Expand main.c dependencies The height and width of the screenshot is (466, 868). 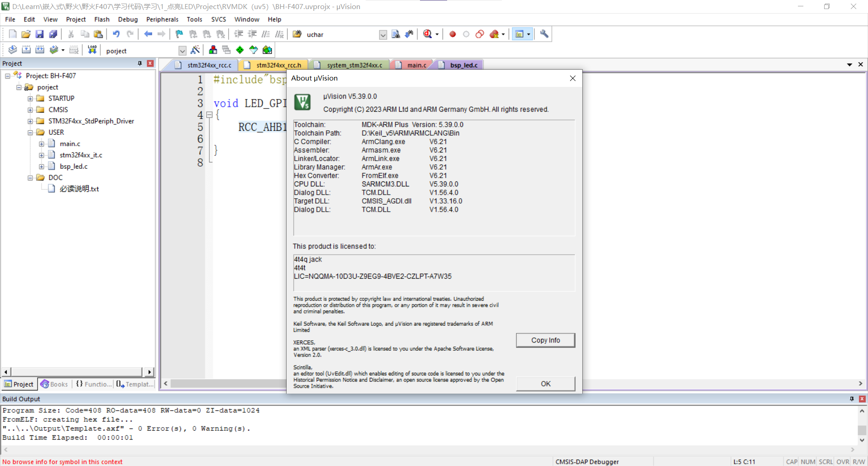click(42, 144)
